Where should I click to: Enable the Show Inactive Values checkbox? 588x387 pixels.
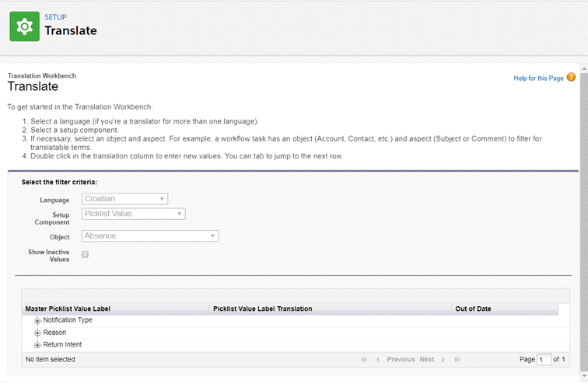click(86, 254)
